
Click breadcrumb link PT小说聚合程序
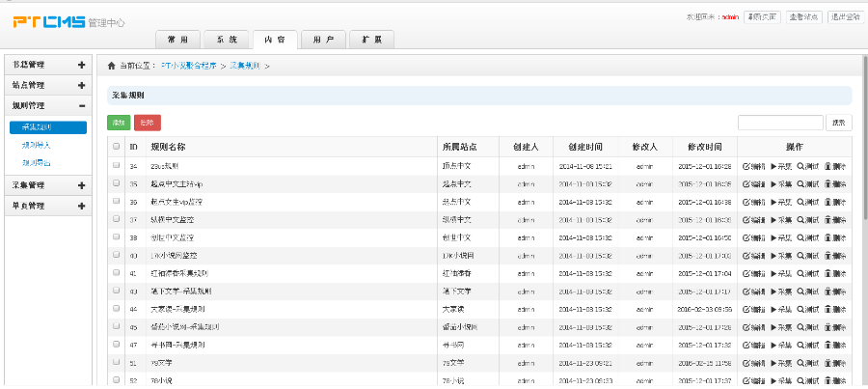pos(189,66)
